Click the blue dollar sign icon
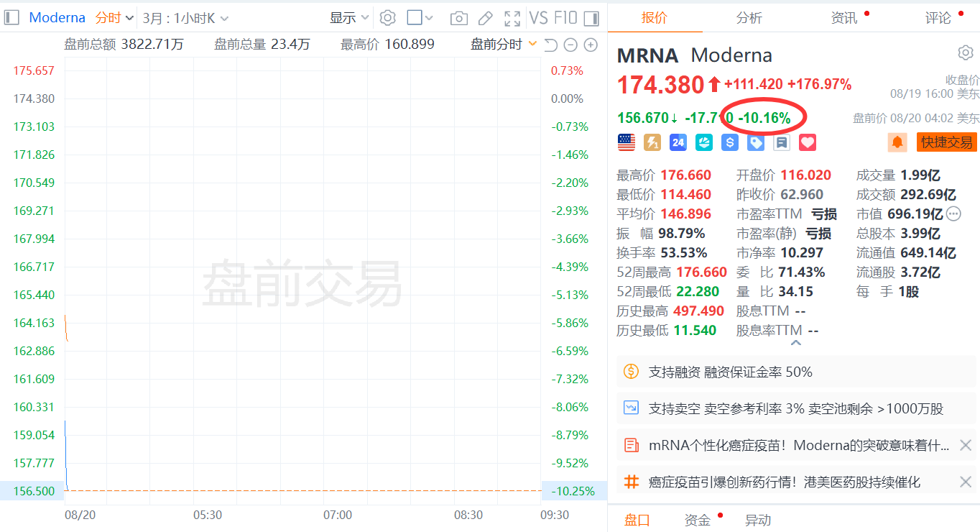This screenshot has height=532, width=980. pyautogui.click(x=730, y=142)
